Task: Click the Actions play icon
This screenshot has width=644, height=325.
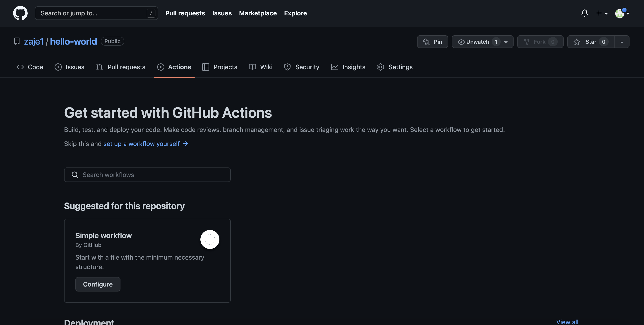Action: (161, 67)
